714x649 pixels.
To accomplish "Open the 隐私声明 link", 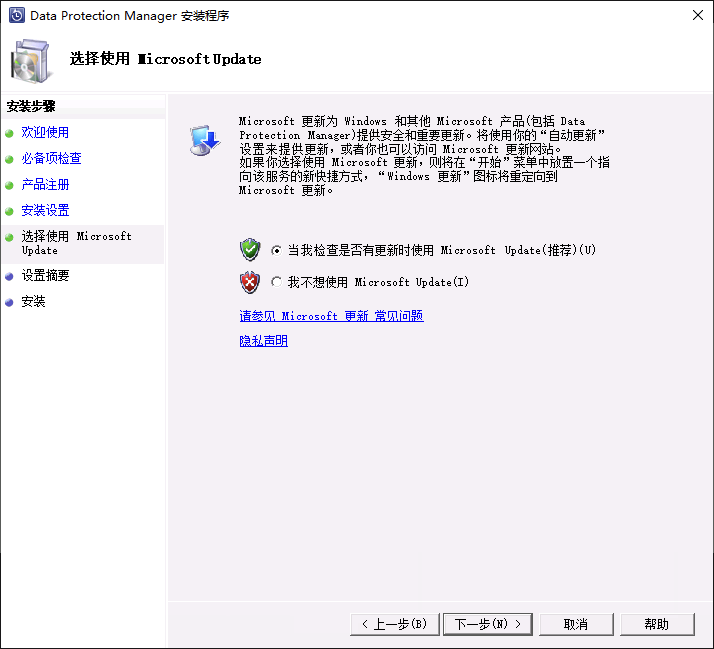I will coord(264,341).
